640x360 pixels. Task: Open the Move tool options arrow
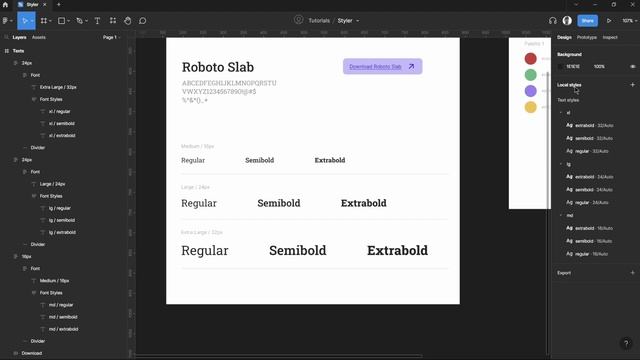(32, 21)
